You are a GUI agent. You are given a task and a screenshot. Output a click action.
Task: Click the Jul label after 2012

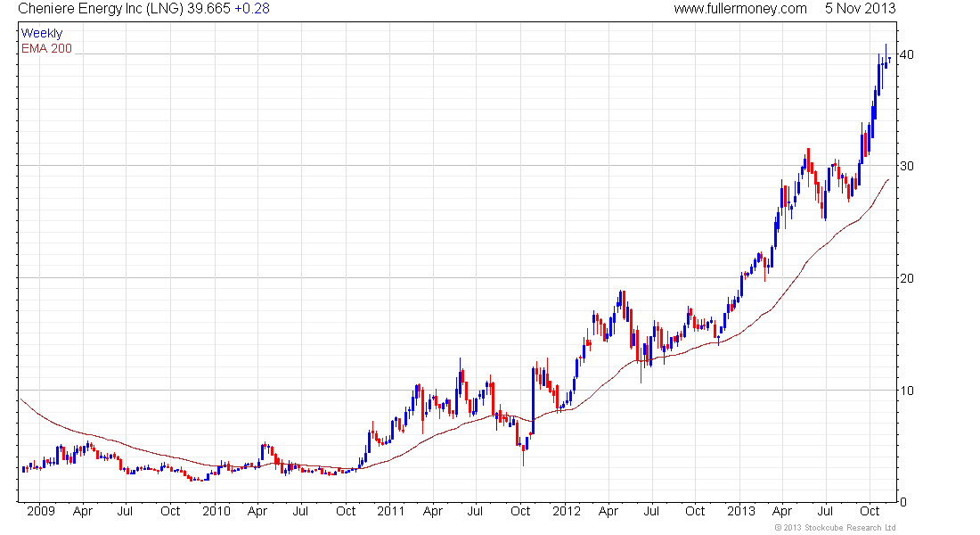tap(651, 511)
